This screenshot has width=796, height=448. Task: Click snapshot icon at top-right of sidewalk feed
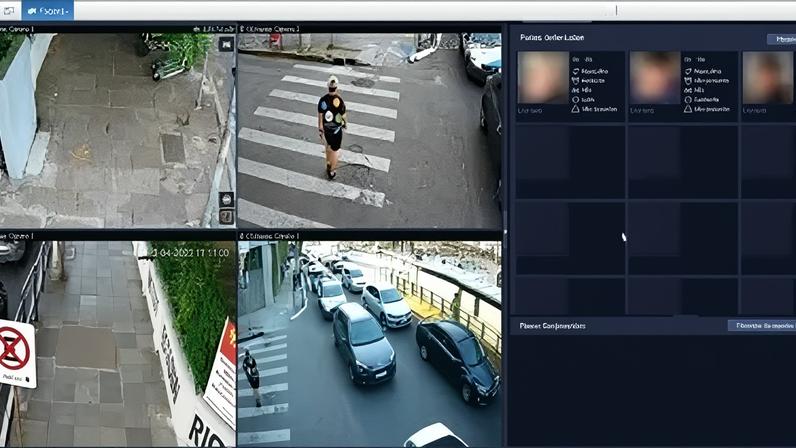click(x=226, y=45)
